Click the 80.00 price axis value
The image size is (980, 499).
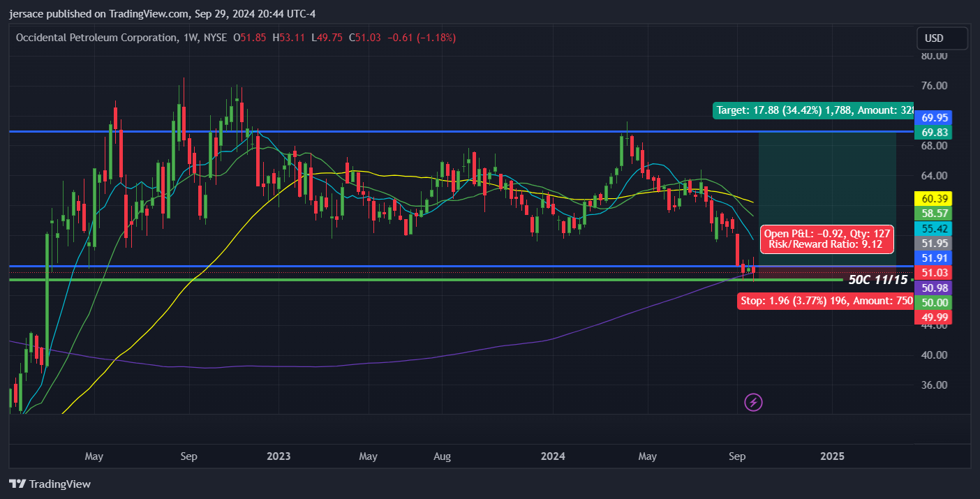click(933, 56)
